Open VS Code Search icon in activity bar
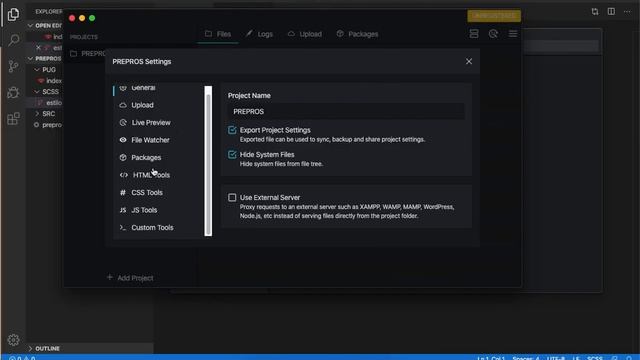Viewport: 640px width, 360px height. pos(13,40)
